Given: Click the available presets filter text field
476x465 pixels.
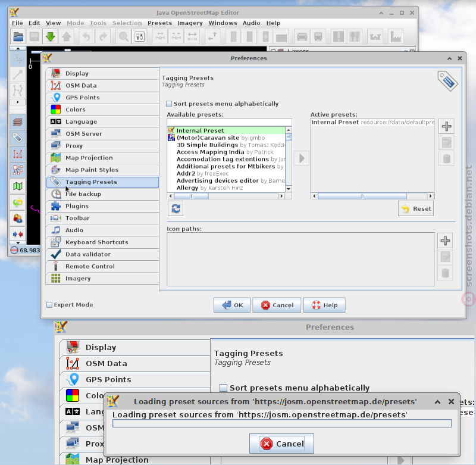Looking at the screenshot, I should 229,123.
